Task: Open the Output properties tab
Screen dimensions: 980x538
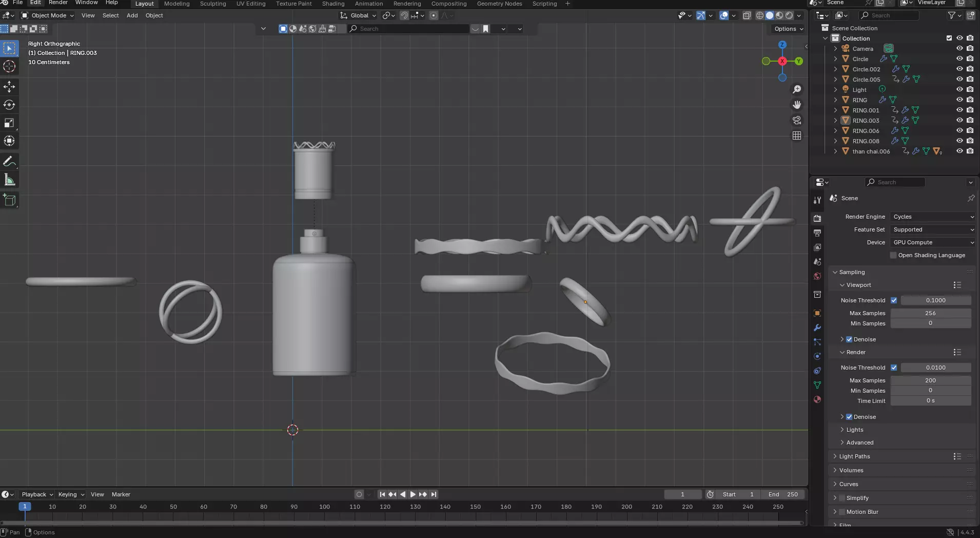Action: (817, 233)
